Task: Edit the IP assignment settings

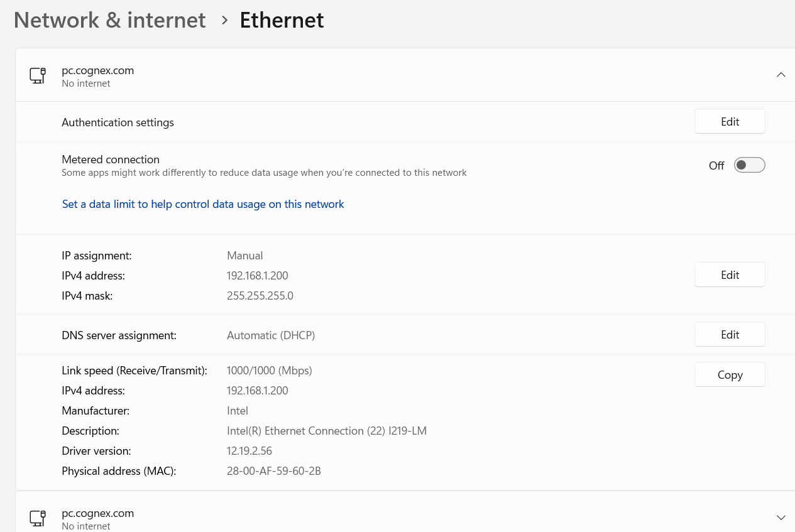Action: 730,275
